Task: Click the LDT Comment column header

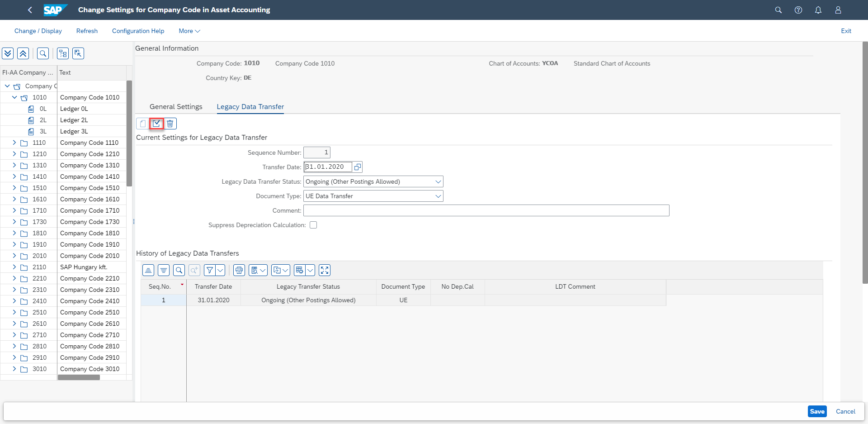Action: pyautogui.click(x=575, y=287)
